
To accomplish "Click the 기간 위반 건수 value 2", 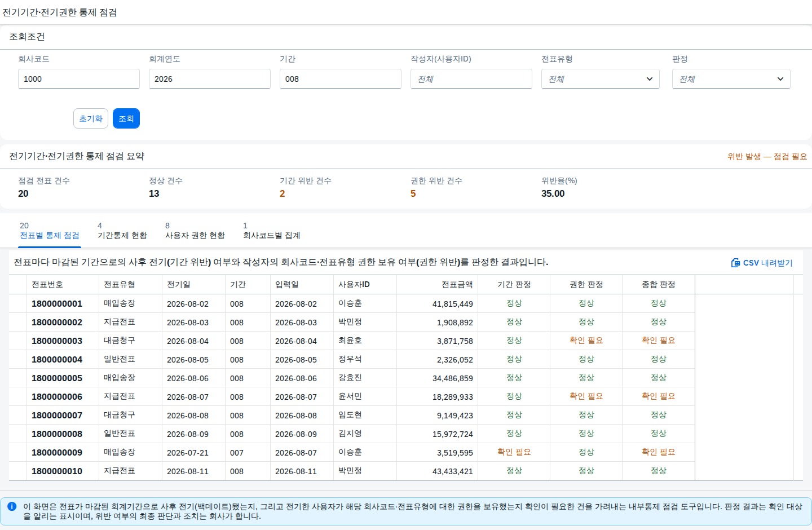I will coord(283,193).
